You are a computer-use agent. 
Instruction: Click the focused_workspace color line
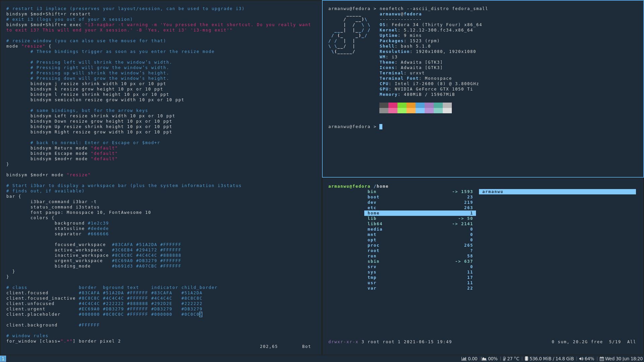coord(118,245)
